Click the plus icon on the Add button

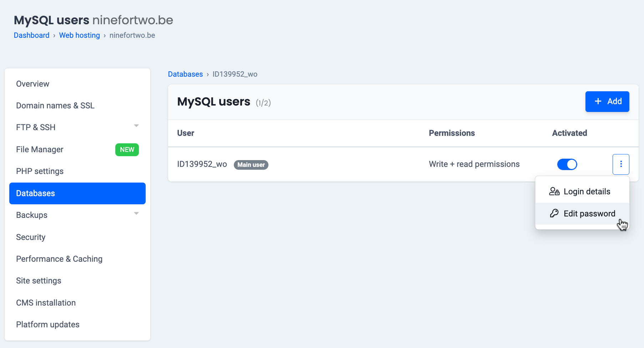point(598,101)
